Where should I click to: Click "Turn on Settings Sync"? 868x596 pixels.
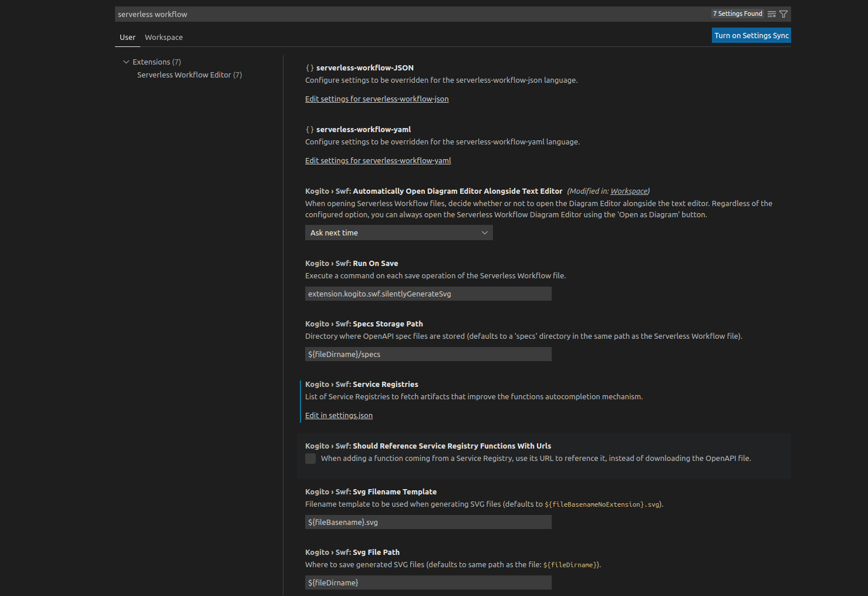tap(751, 35)
